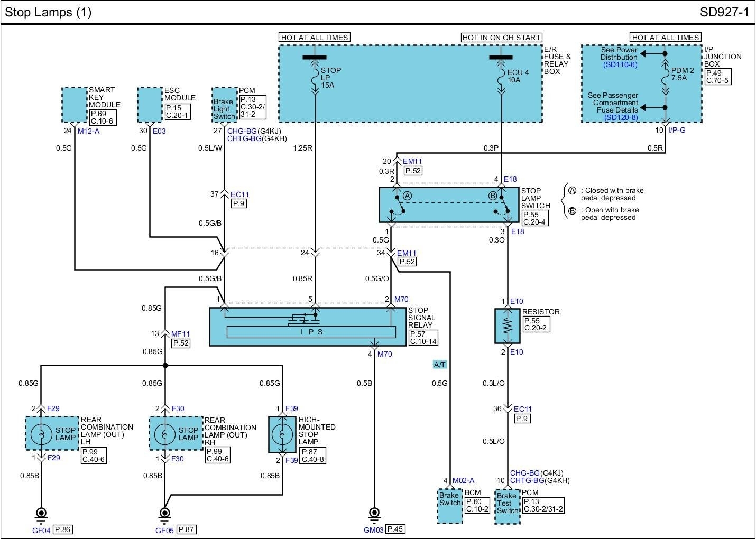Click the E/R FUSE & RELAY BOX label
756x539 pixels.
pyautogui.click(x=558, y=60)
